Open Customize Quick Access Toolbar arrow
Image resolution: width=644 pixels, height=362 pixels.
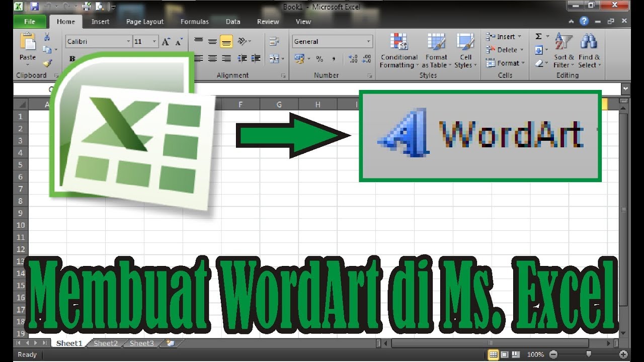[113, 7]
